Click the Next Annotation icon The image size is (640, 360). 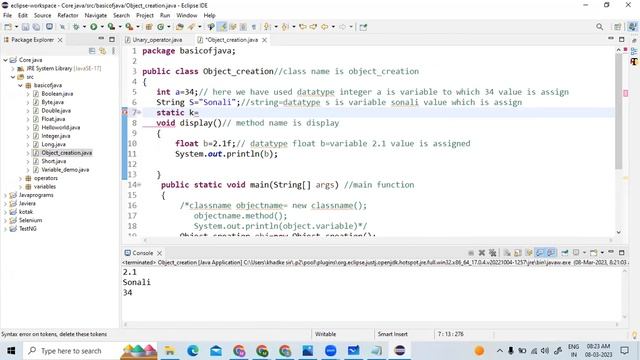coord(267,27)
